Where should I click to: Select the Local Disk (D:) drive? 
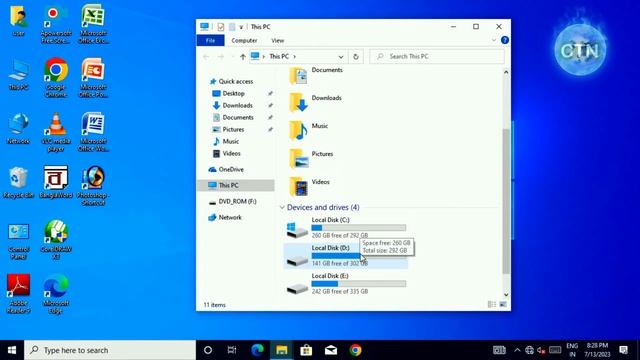(x=346, y=256)
